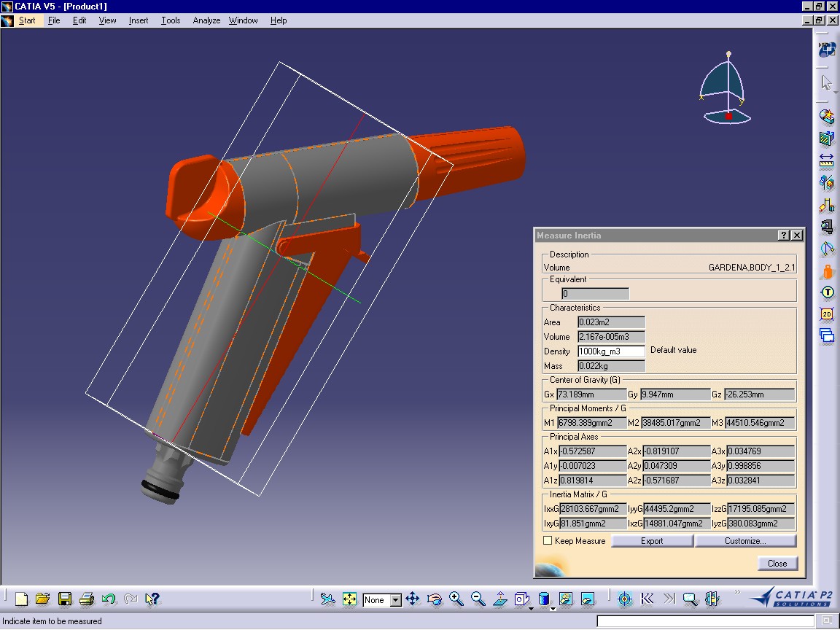Click the New document icon

(x=21, y=599)
